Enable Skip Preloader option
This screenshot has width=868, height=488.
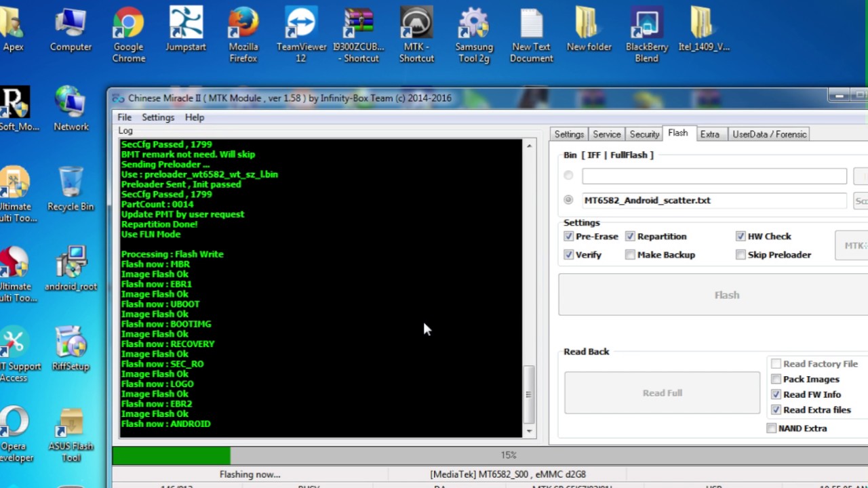(x=741, y=255)
